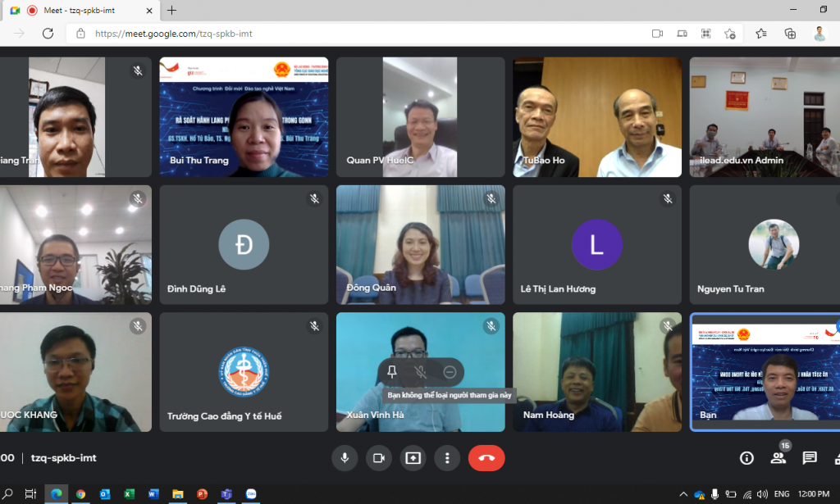Add this page to favorites
This screenshot has width=840, height=504.
[730, 34]
